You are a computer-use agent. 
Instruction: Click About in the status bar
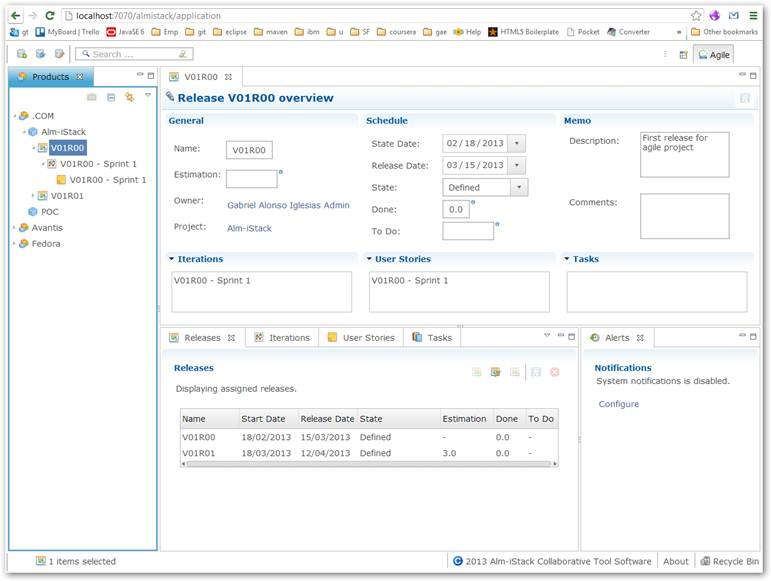(676, 561)
